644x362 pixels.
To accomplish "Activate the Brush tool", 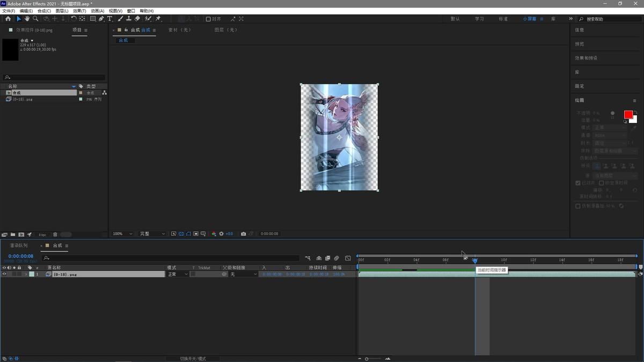I will [x=120, y=19].
